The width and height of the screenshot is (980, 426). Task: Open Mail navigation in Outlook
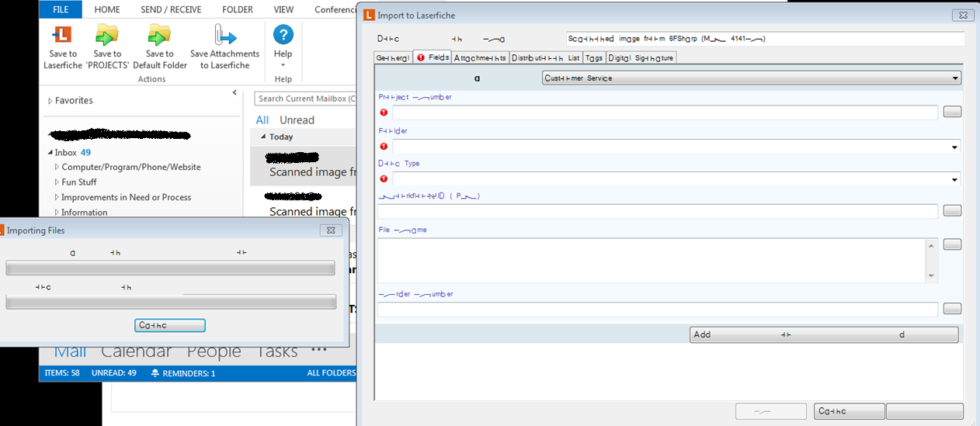[x=70, y=352]
